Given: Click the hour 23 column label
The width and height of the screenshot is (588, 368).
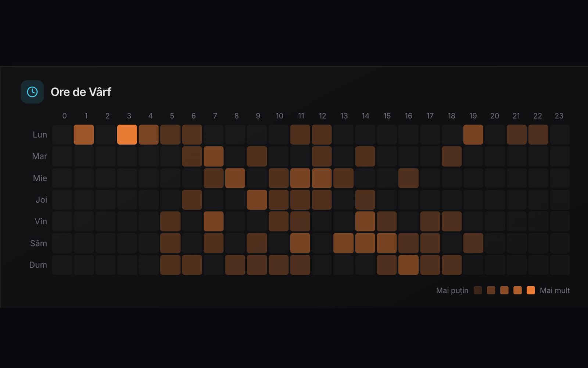Looking at the screenshot, I should pyautogui.click(x=559, y=116).
